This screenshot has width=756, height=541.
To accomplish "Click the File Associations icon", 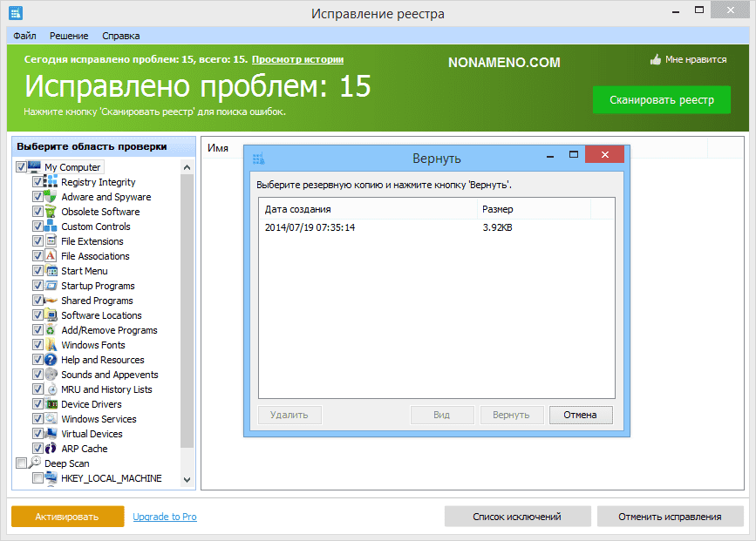I will click(51, 256).
